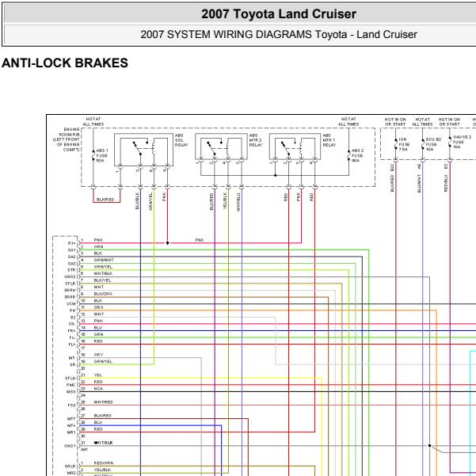Select the 'MSS' terminal label

coord(71,391)
